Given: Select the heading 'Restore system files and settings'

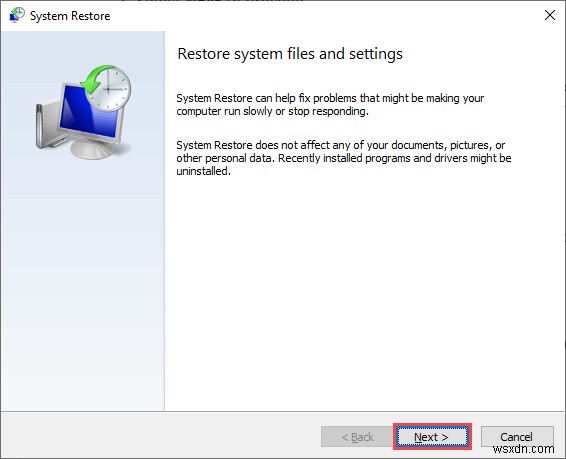Looking at the screenshot, I should [290, 54].
